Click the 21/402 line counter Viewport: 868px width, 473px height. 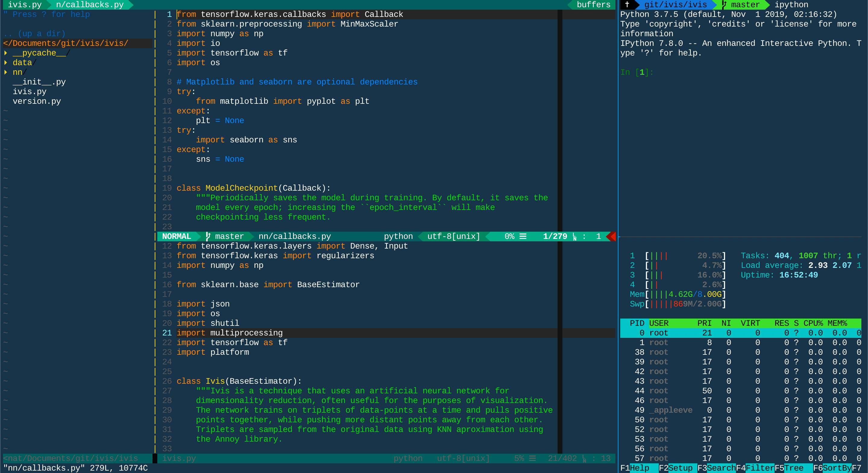[562, 459]
